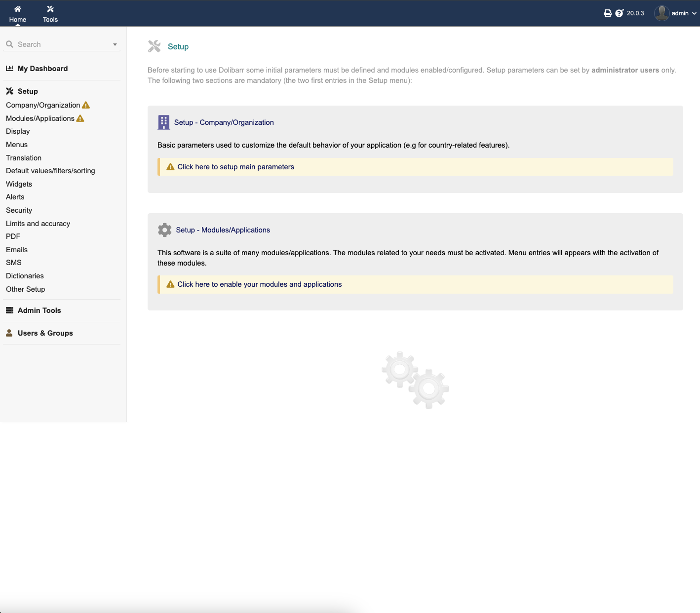The height and width of the screenshot is (613, 700).
Task: Expand the Users & Groups section
Action: pyautogui.click(x=45, y=333)
